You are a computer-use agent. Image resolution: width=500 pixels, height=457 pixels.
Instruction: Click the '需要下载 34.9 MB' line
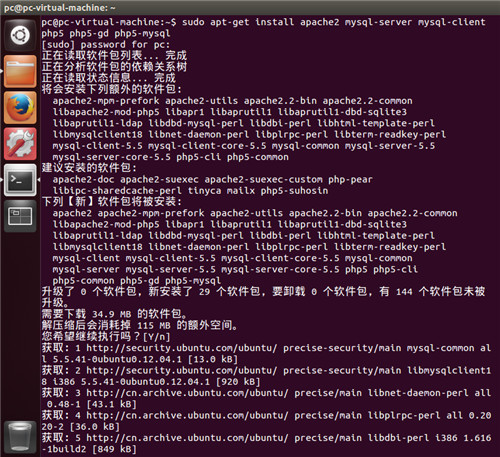(x=114, y=314)
